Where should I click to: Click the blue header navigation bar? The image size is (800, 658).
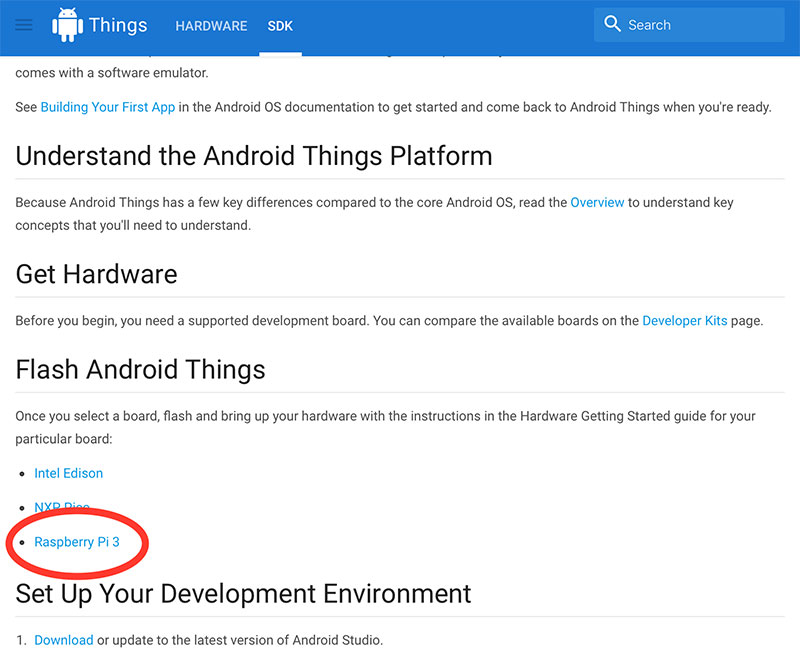pyautogui.click(x=450, y=25)
